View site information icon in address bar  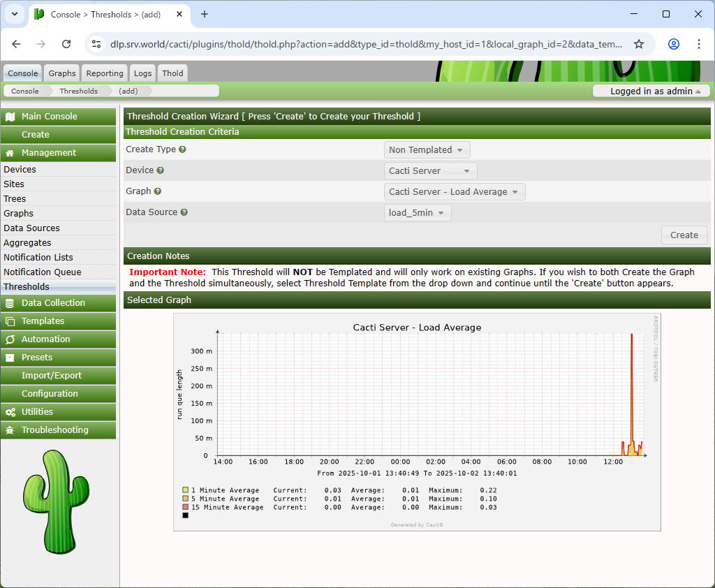[x=96, y=44]
